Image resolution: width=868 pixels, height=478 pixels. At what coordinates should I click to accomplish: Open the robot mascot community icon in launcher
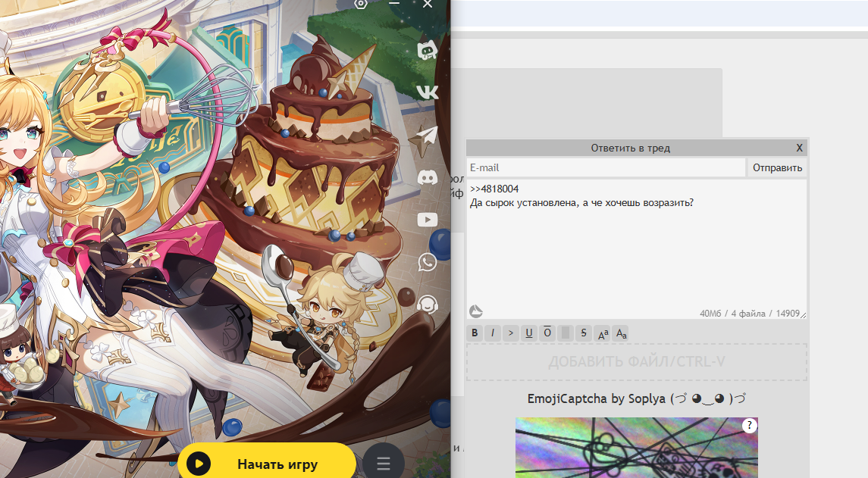[x=427, y=51]
